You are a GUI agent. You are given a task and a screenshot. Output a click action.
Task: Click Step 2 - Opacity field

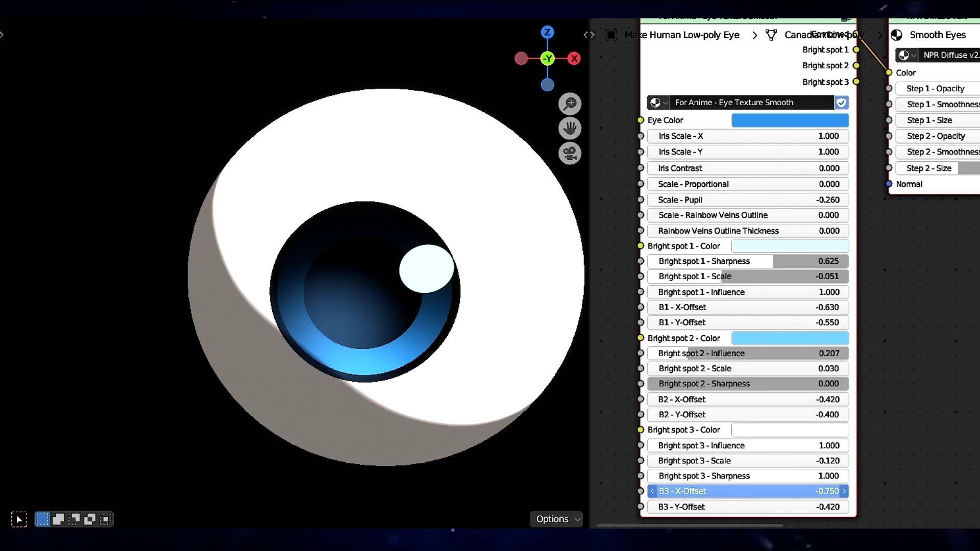click(x=938, y=136)
